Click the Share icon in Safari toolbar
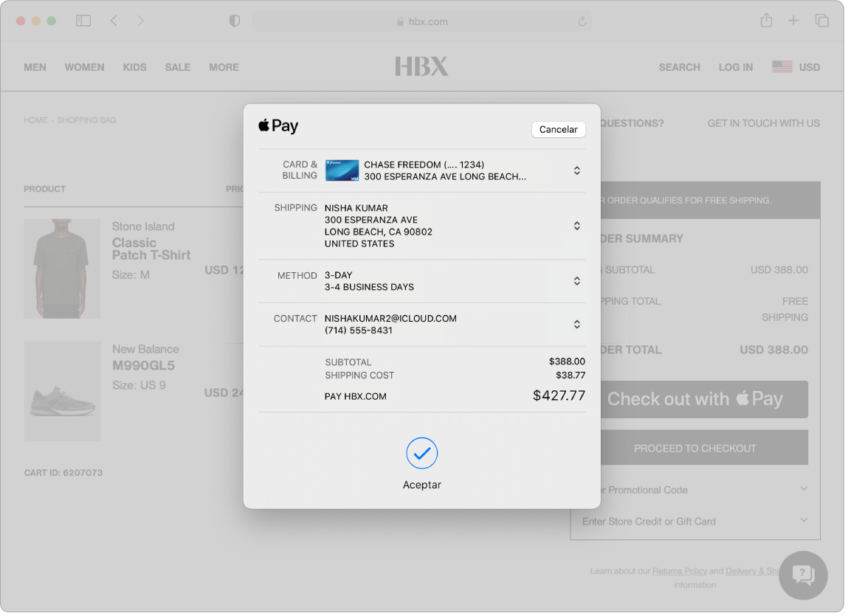 pos(766,20)
